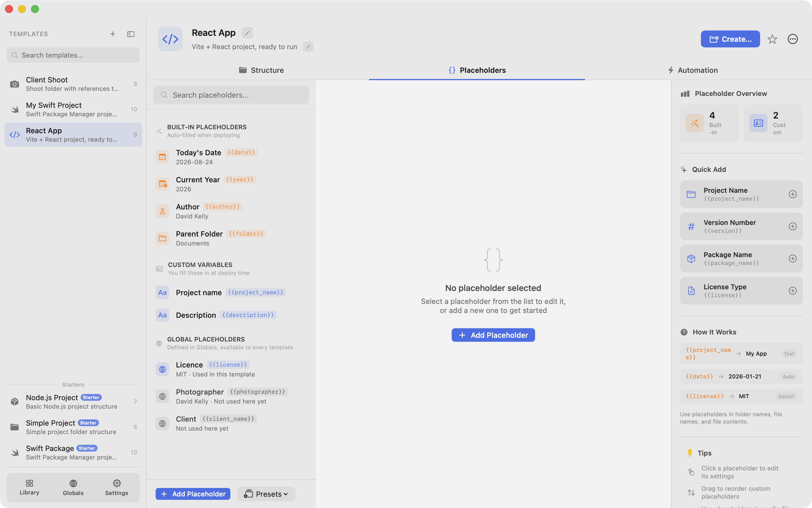
Task: Open the Simple Project starter
Action: tap(73, 427)
